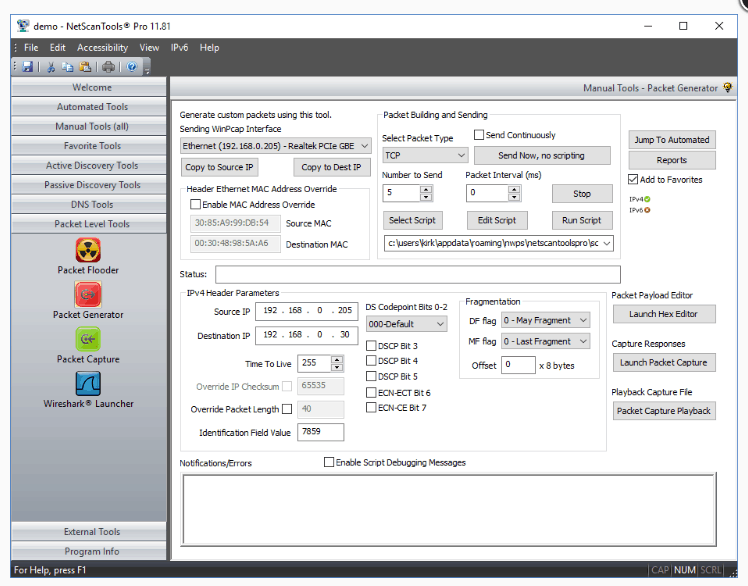
Task: Enable MAC Address Override checkbox
Action: pyautogui.click(x=195, y=204)
